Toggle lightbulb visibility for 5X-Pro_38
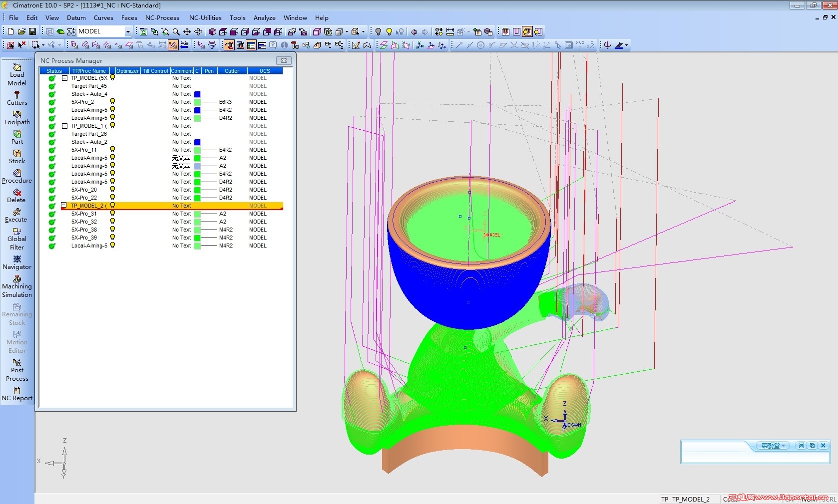Viewport: 838px width, 504px height. pos(113,229)
